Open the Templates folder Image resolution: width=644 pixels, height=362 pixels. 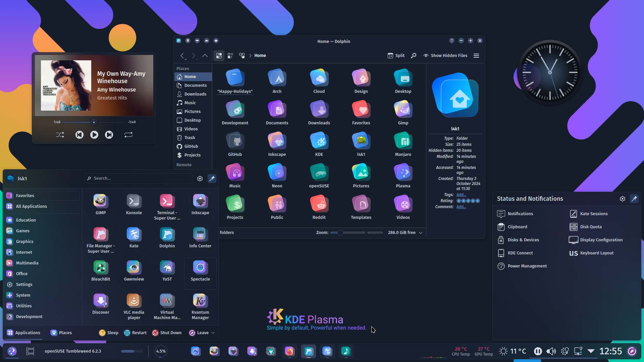click(361, 207)
